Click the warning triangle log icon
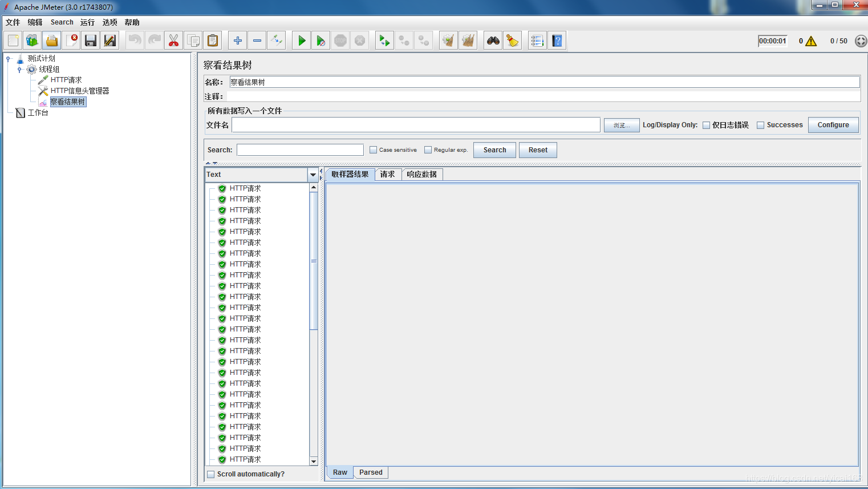 coord(811,41)
